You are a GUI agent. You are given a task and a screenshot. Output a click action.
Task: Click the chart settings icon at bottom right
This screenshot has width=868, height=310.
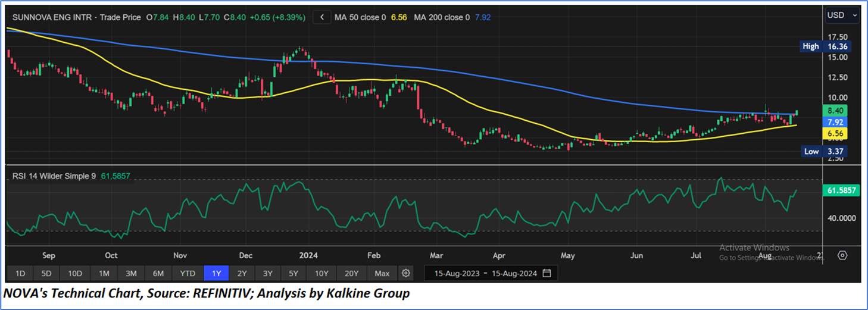pos(842,255)
